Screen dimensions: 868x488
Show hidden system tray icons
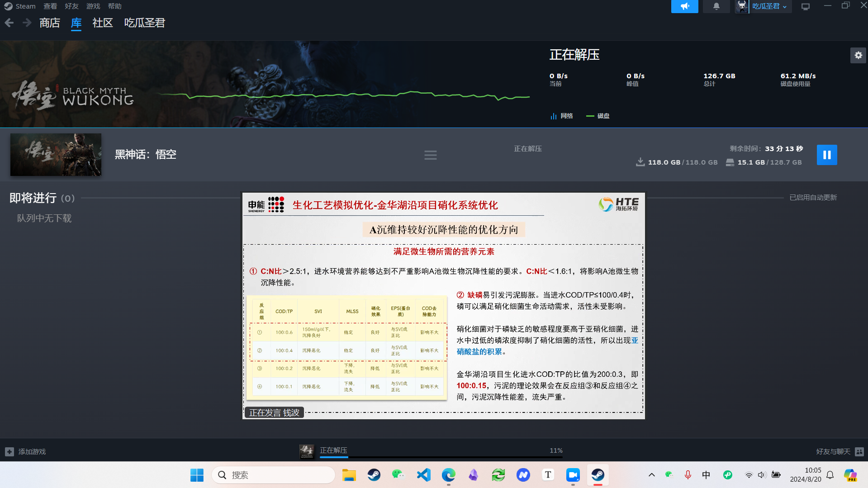[x=651, y=475]
